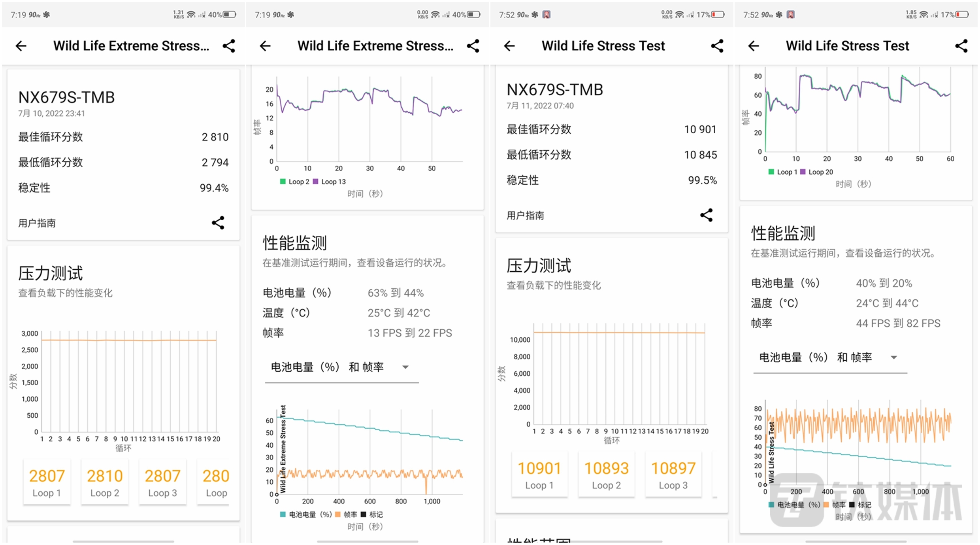Go back from first Wild Life Extreme screen
980x545 pixels.
pyautogui.click(x=21, y=46)
